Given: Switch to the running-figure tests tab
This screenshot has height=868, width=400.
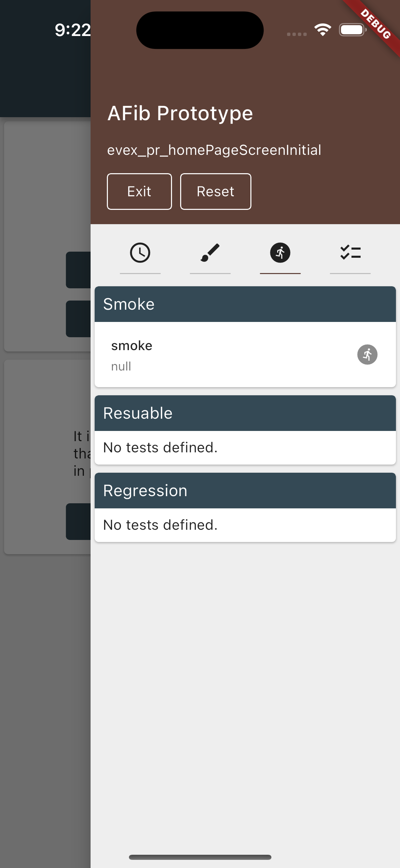Looking at the screenshot, I should (280, 253).
